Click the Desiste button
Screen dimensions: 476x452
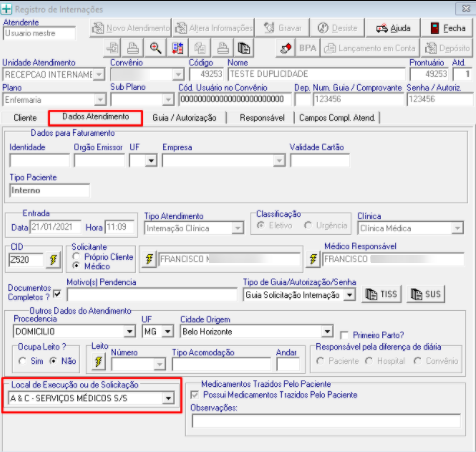pos(337,28)
